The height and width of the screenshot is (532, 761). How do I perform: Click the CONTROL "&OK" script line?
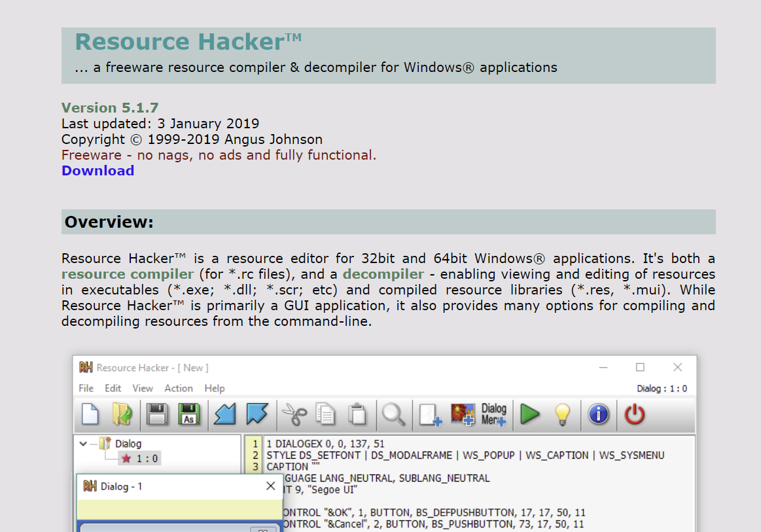(x=434, y=512)
